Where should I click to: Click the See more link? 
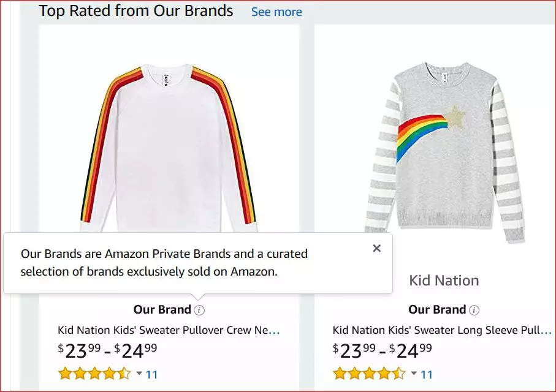click(276, 12)
